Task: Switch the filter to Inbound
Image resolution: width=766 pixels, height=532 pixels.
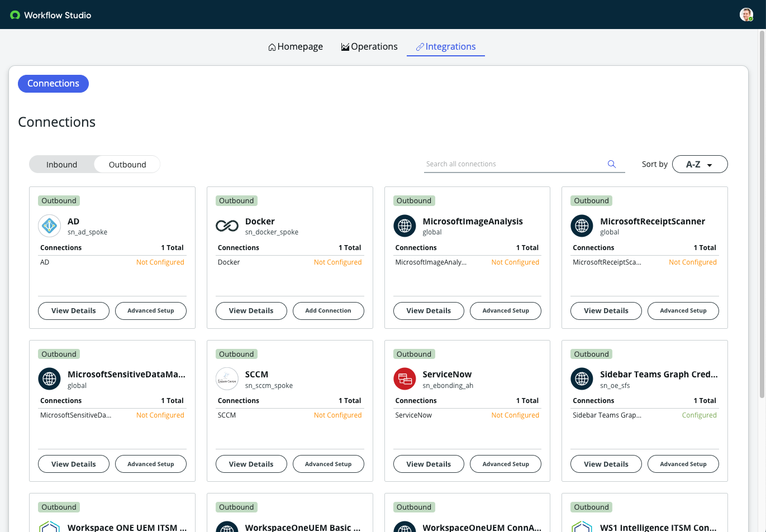Action: tap(61, 165)
